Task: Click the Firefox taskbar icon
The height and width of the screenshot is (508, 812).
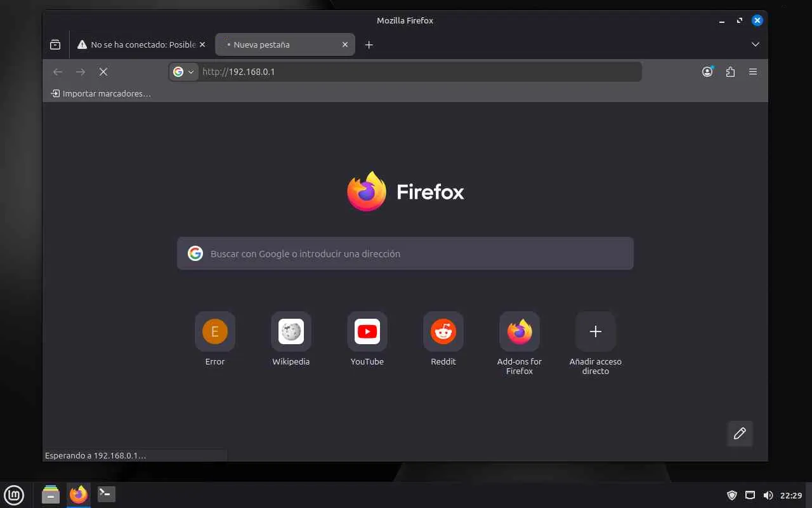Action: (x=79, y=495)
